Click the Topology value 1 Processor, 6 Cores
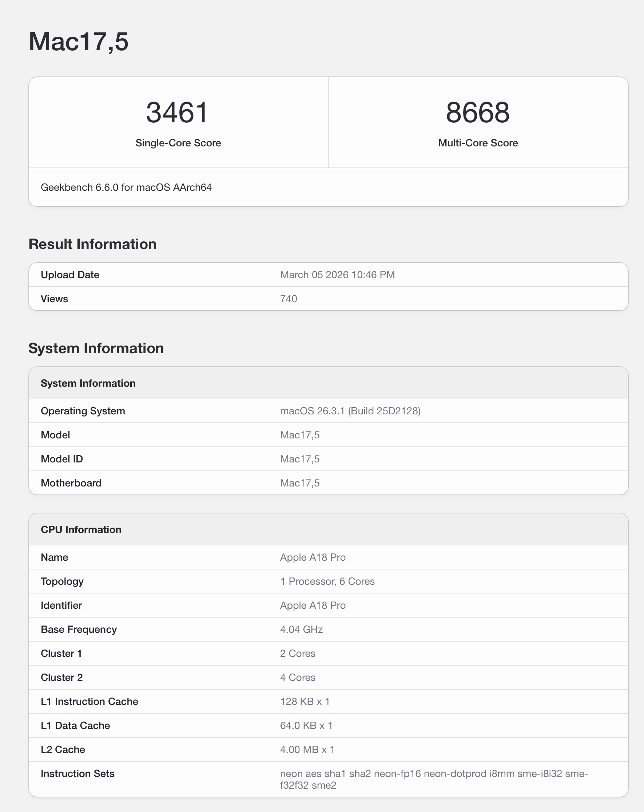The height and width of the screenshot is (812, 644). pyautogui.click(x=327, y=582)
